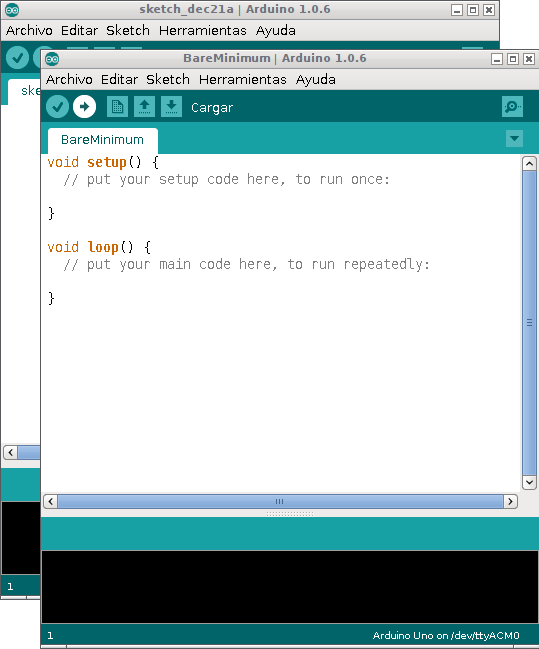Close the BareMinimum window
The image size is (539, 649).
(528, 59)
